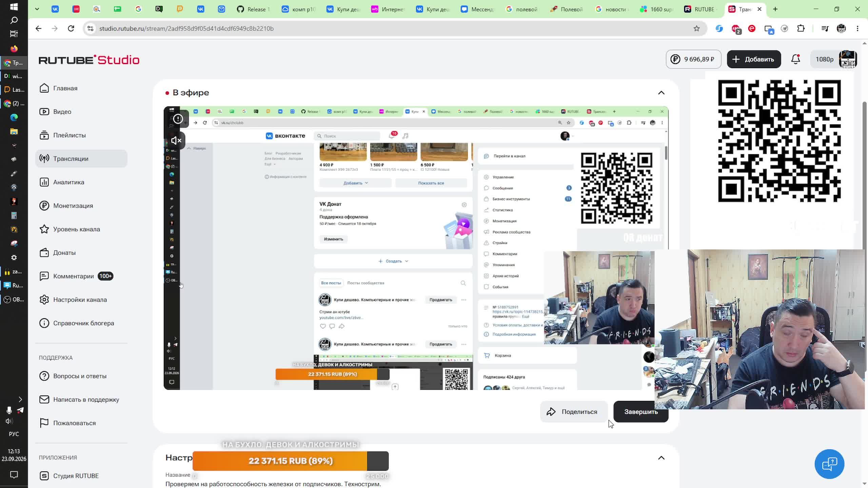Open a new browser tab

pos(775,9)
